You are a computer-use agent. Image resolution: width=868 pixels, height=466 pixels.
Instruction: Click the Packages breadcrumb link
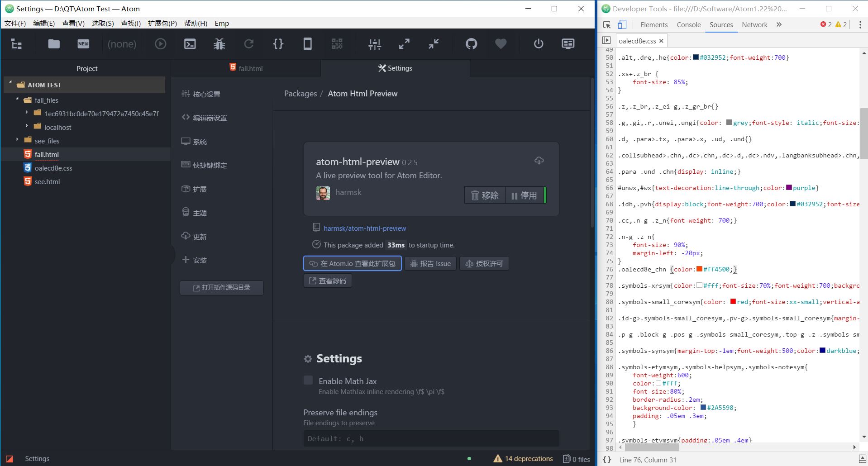tap(300, 94)
